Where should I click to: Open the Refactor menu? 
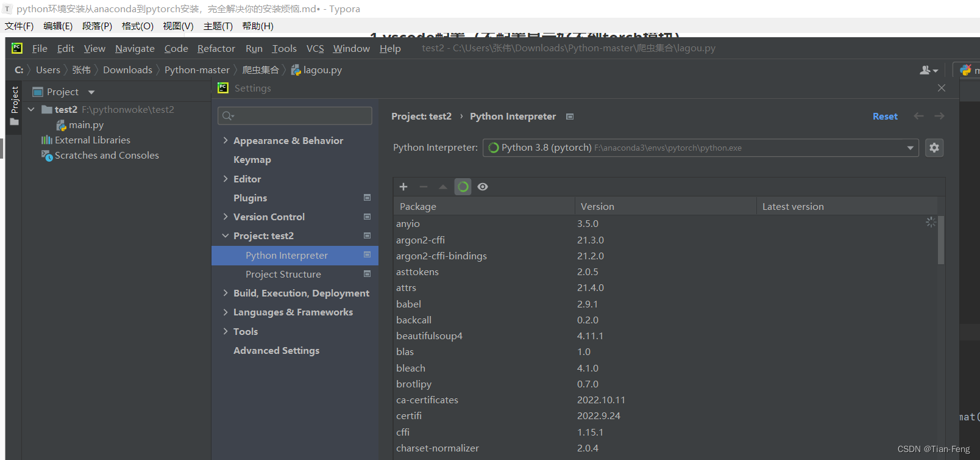click(216, 48)
